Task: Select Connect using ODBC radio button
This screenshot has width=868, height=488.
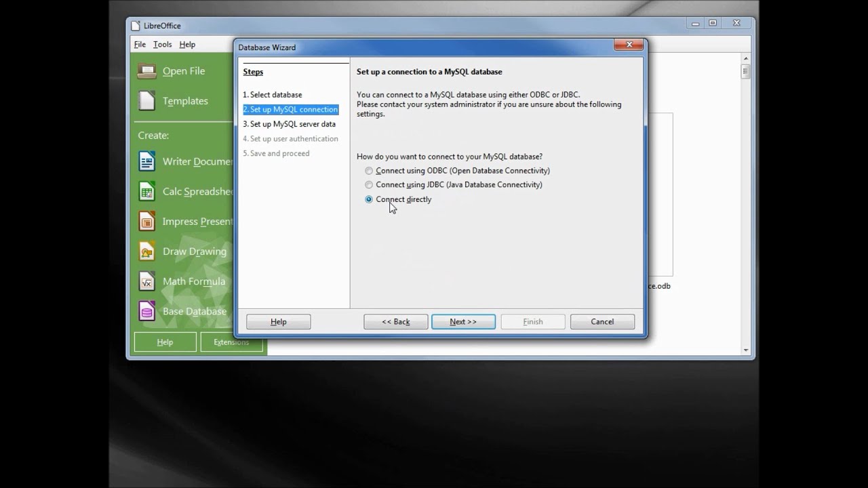Action: (x=369, y=171)
